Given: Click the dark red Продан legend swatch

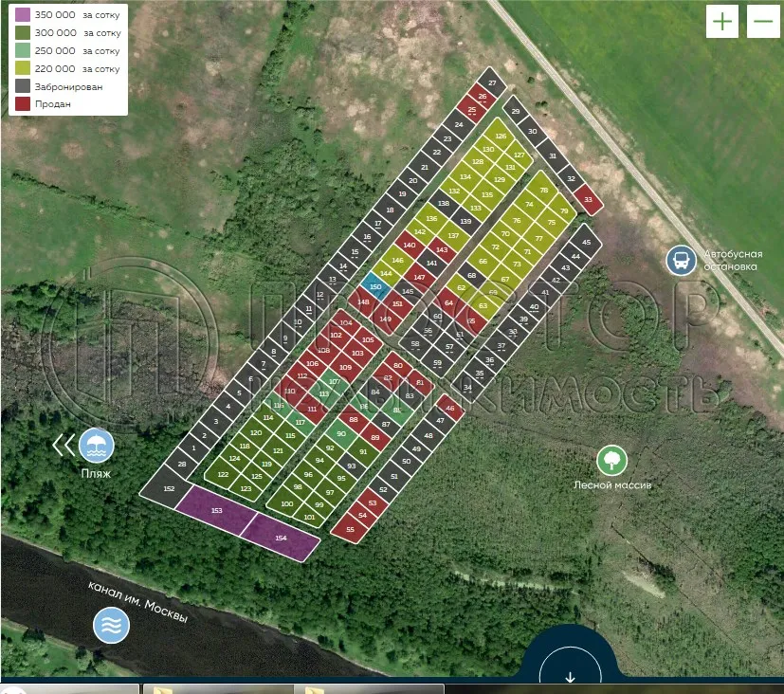Looking at the screenshot, I should (22, 104).
